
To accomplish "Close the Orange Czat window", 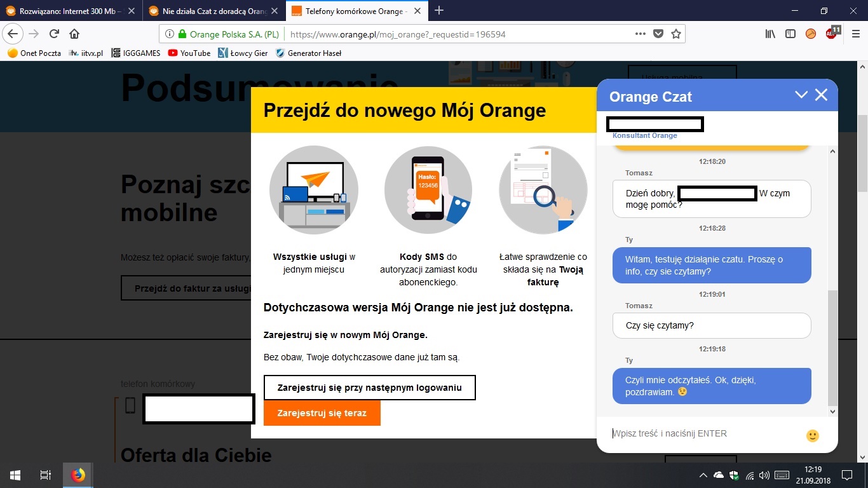I will point(821,95).
